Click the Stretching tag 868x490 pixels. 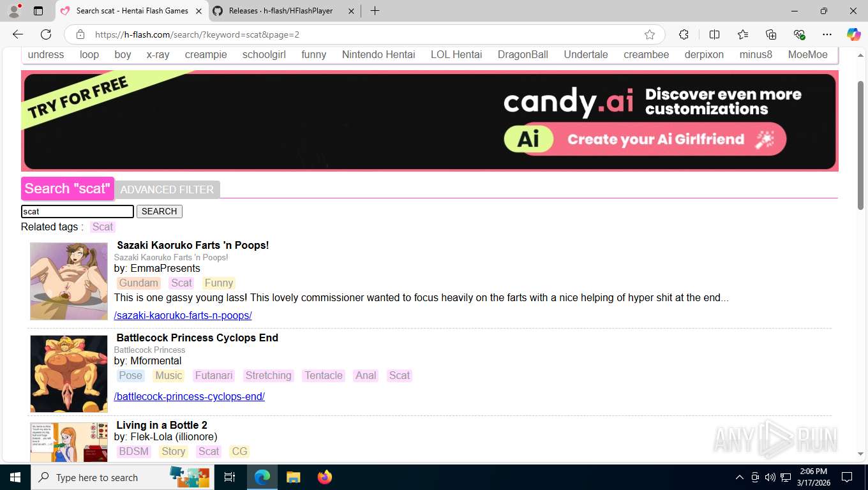pos(269,376)
